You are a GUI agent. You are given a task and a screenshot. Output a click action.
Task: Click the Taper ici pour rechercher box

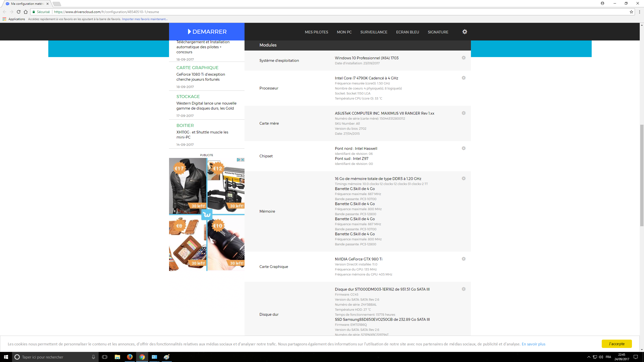pyautogui.click(x=55, y=357)
